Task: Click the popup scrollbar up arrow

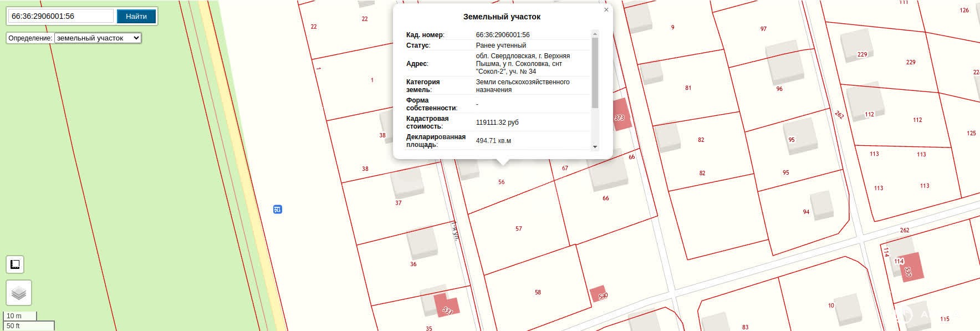Action: coord(595,33)
